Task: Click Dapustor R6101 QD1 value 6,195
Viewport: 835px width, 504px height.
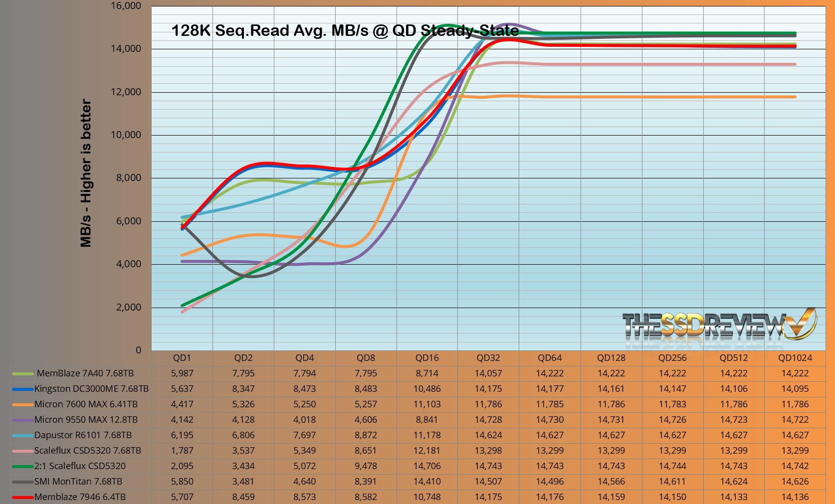Action: tap(182, 435)
